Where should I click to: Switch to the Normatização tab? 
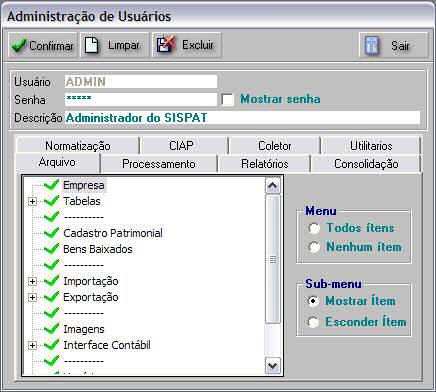[x=78, y=146]
